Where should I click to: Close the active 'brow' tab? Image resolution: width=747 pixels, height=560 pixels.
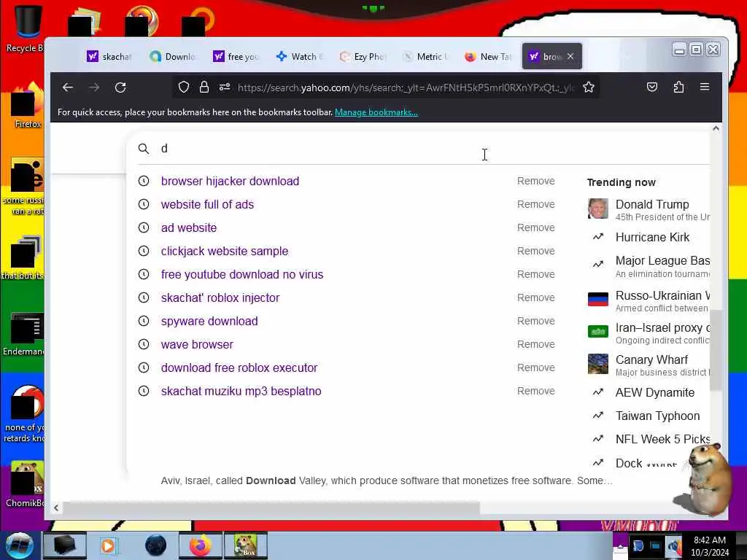[570, 56]
